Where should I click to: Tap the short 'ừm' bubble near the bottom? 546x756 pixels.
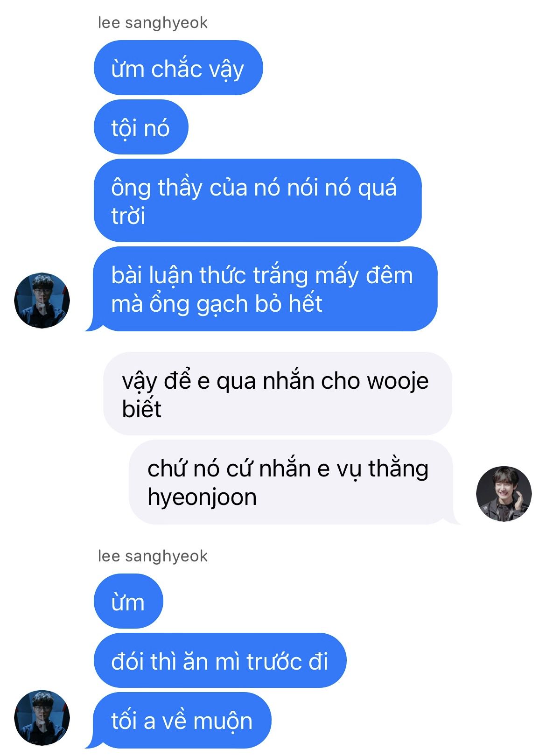[128, 602]
